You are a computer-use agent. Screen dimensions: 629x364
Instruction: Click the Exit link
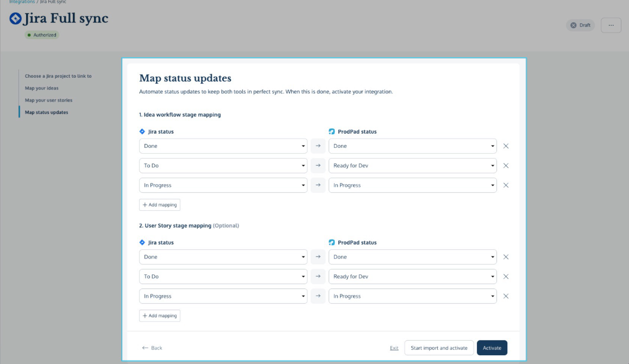(x=394, y=348)
